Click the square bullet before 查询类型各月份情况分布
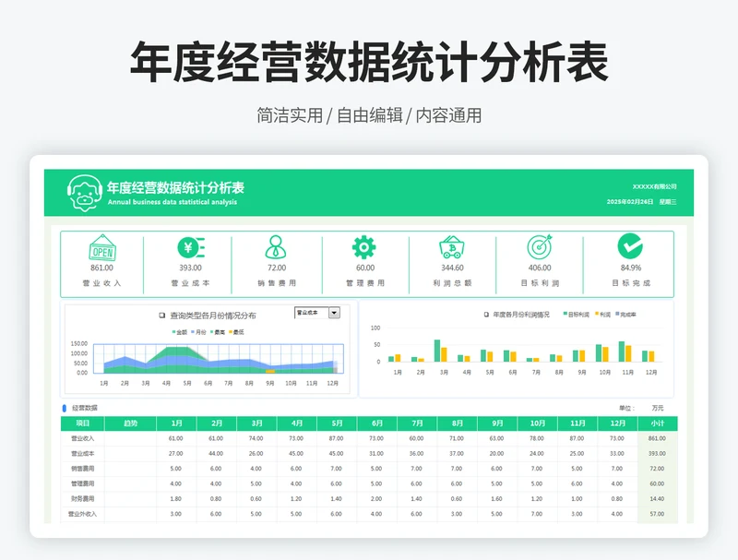Image resolution: width=738 pixels, height=560 pixels. click(x=162, y=316)
